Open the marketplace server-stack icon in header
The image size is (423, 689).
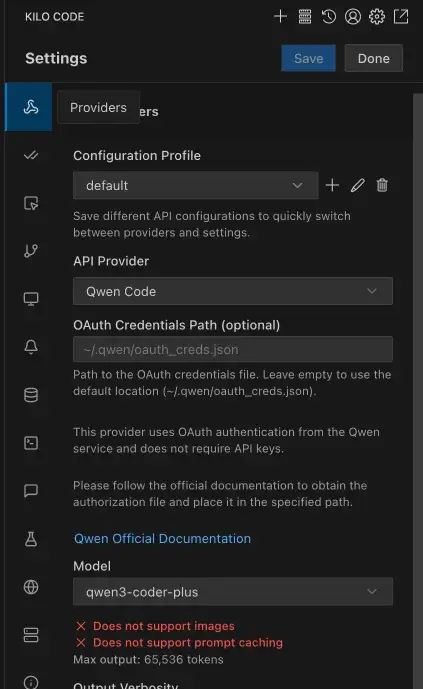click(x=305, y=17)
